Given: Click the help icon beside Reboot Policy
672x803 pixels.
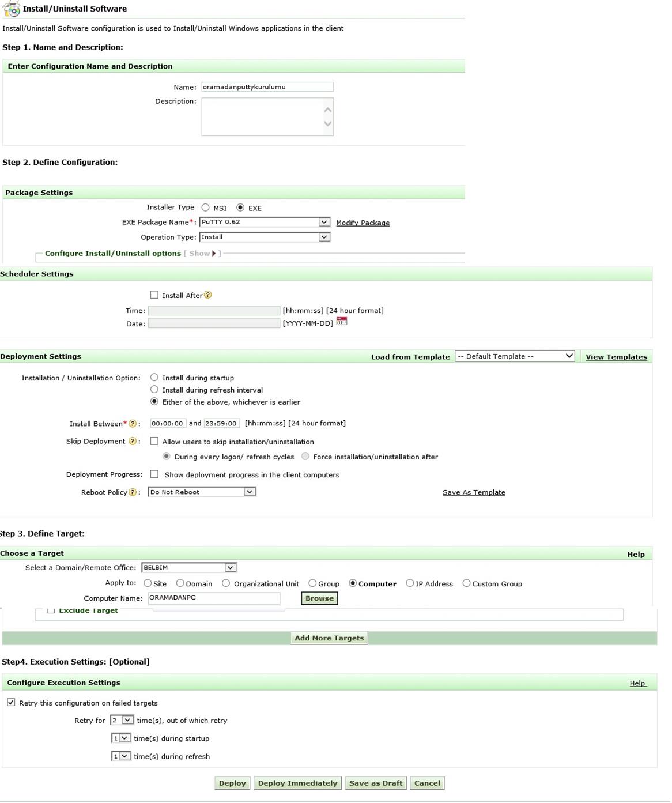Looking at the screenshot, I should tap(133, 492).
